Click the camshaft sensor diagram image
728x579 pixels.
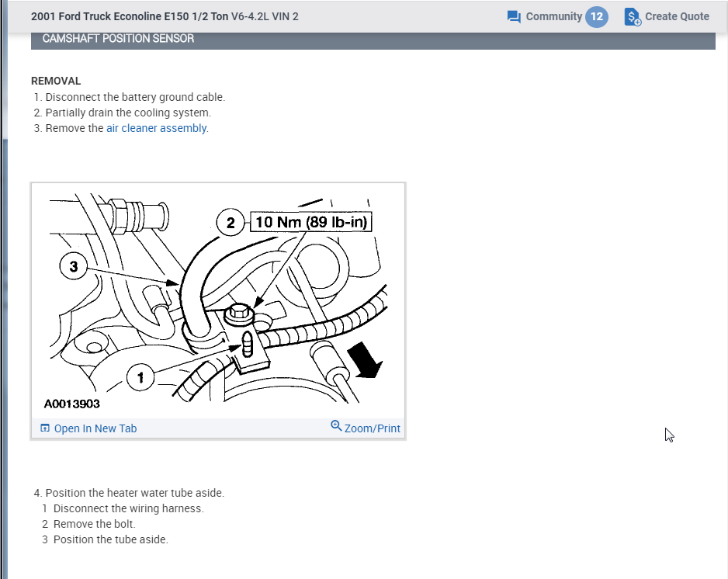pos(218,300)
